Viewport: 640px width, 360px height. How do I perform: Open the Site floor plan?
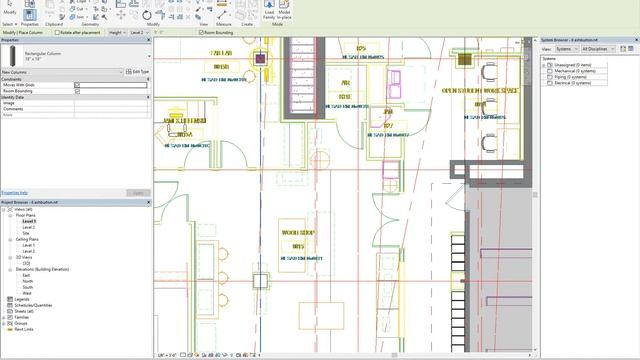(x=26, y=233)
